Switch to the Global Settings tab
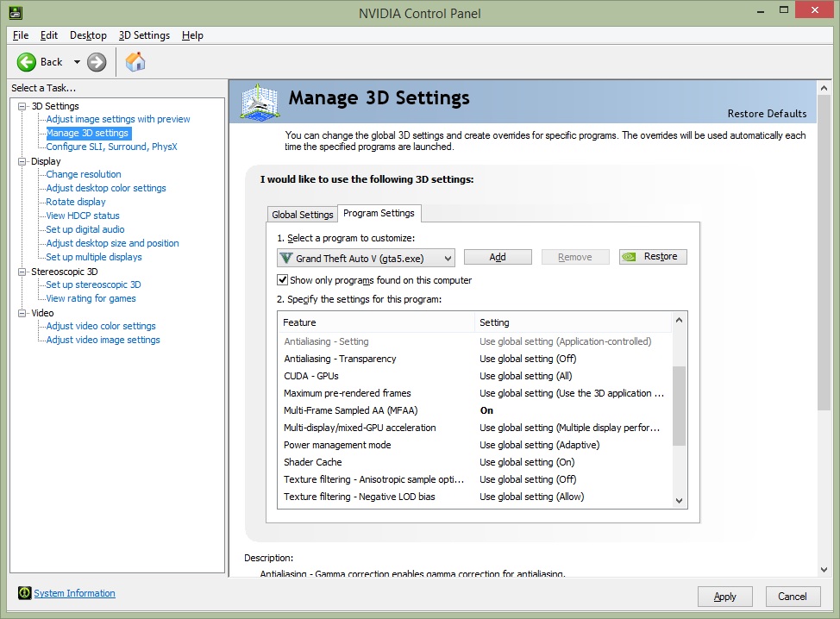This screenshot has height=619, width=840. tap(302, 214)
